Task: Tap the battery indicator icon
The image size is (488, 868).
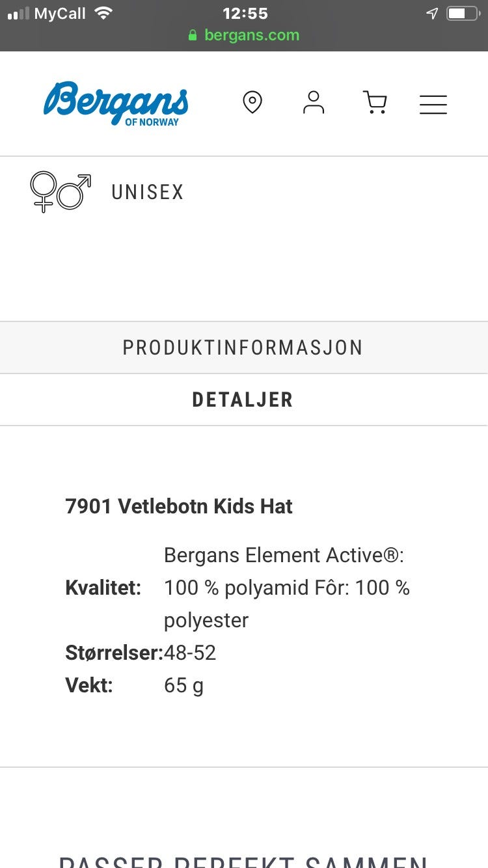Action: pyautogui.click(x=463, y=13)
